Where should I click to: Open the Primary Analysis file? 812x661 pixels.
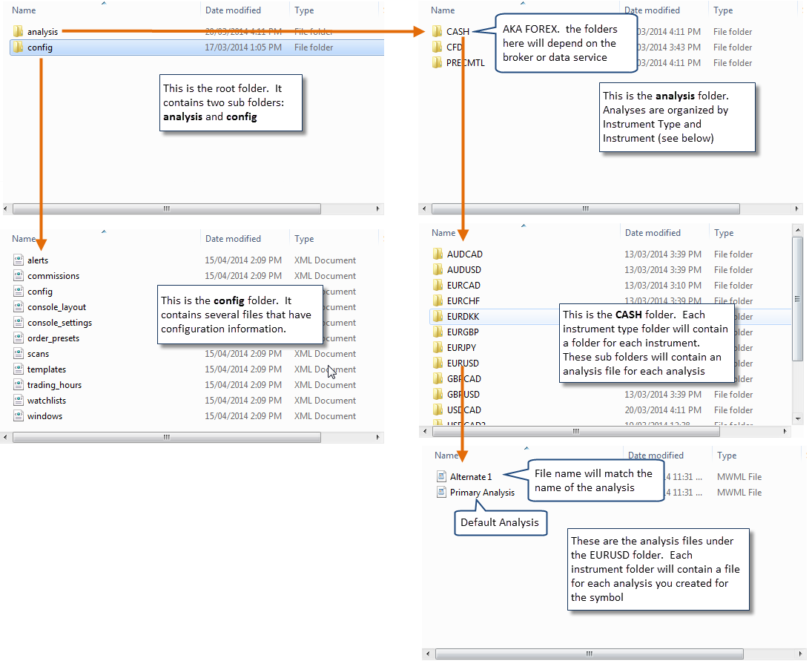pyautogui.click(x=481, y=493)
